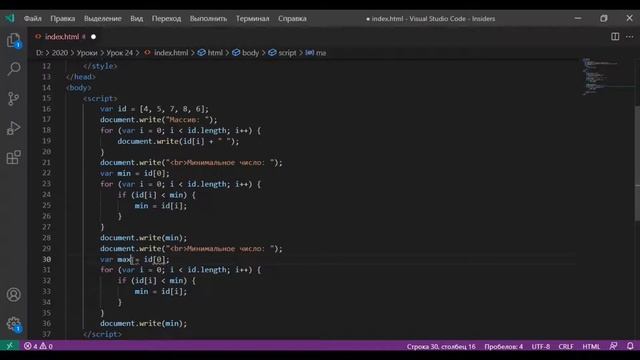Open the Уроки breadcrumb folder
The image size is (640, 360).
tap(87, 53)
